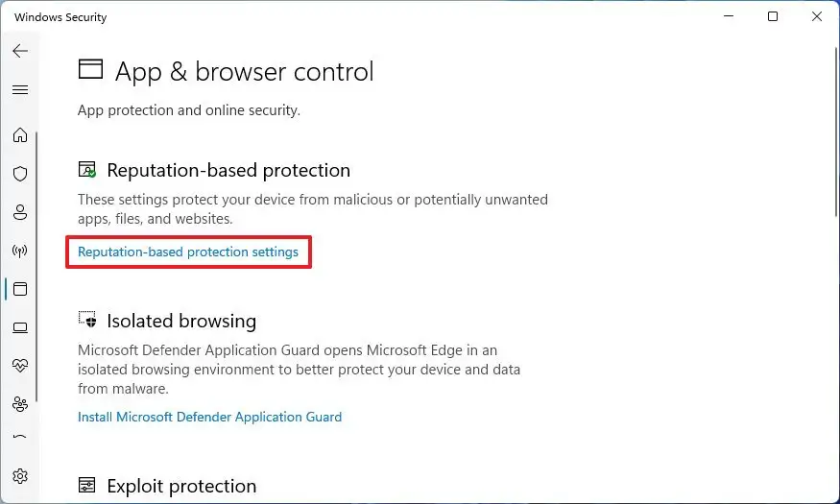Click the sidebar navigation scrollbar

click(37, 269)
